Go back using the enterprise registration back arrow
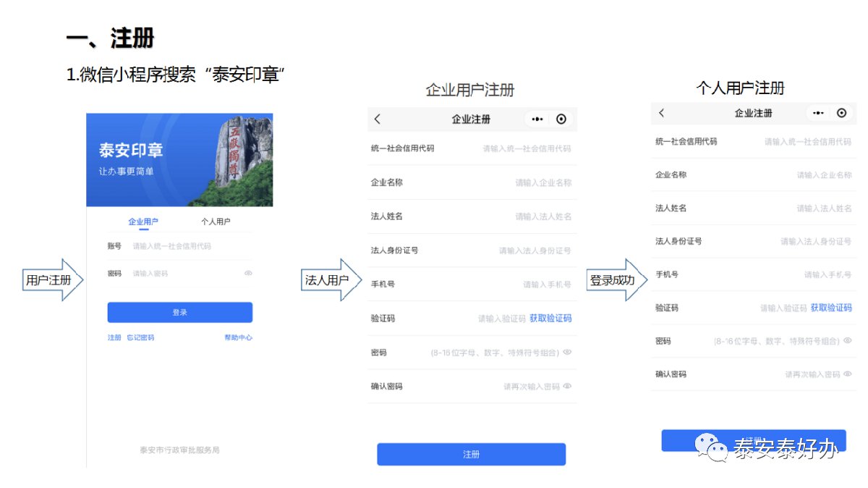The image size is (868, 488). [x=378, y=119]
